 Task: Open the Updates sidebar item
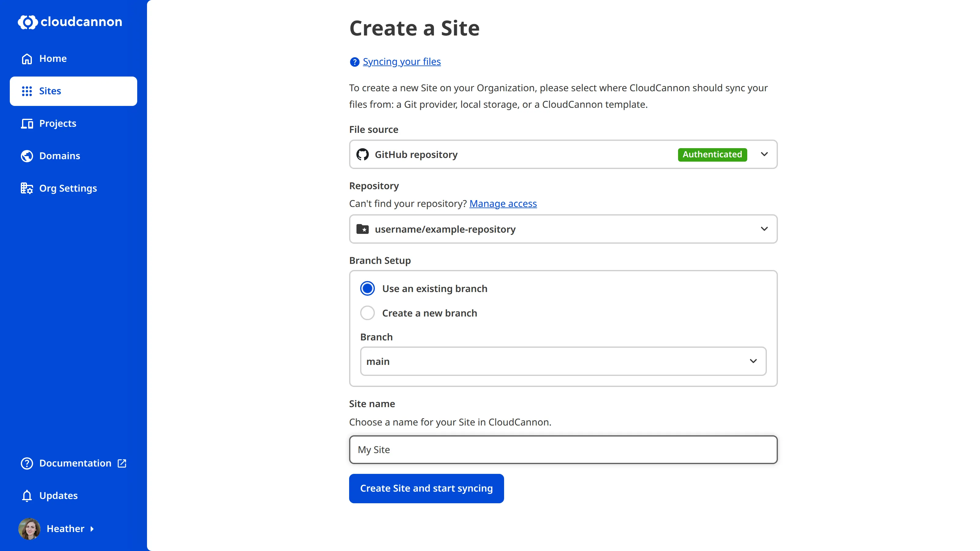[x=73, y=496]
